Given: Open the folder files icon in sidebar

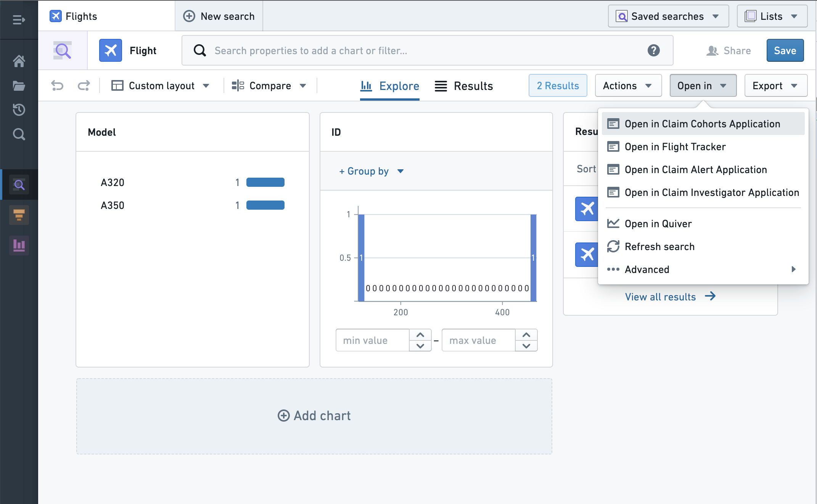Looking at the screenshot, I should (19, 86).
